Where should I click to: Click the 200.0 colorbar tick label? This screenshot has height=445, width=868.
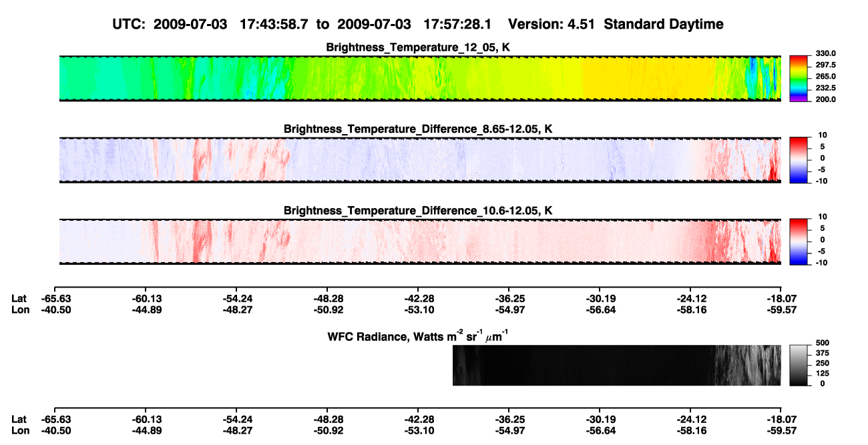pyautogui.click(x=827, y=99)
